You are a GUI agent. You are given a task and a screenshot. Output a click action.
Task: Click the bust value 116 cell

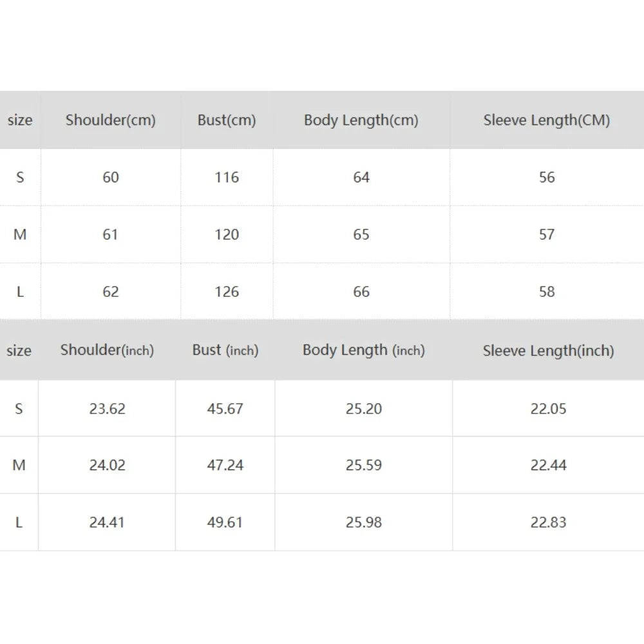click(x=227, y=177)
